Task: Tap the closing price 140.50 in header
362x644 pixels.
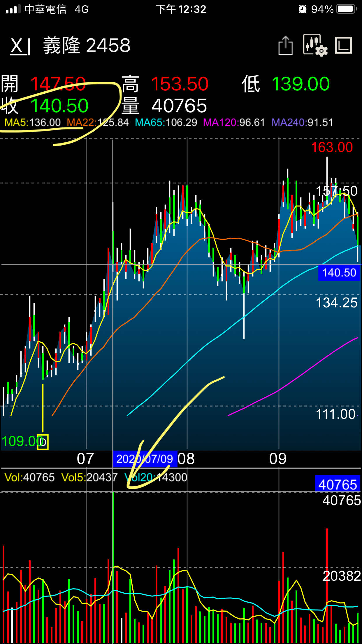Action: (59, 106)
